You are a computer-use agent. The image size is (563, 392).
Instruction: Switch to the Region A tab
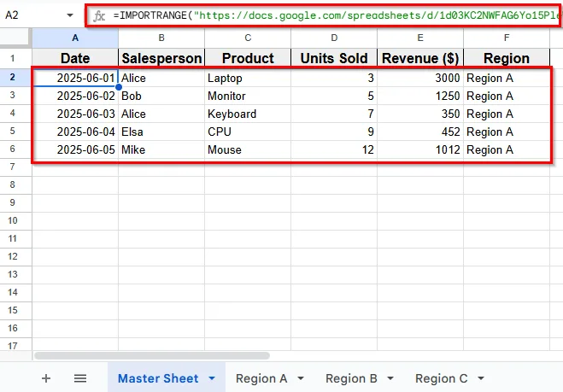[261, 378]
